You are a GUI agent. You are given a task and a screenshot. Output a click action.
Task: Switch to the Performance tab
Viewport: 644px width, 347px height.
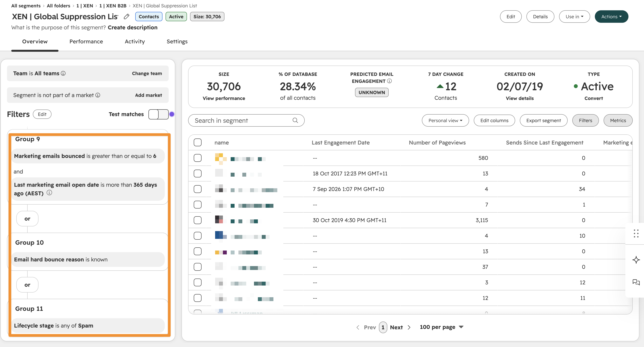click(86, 42)
